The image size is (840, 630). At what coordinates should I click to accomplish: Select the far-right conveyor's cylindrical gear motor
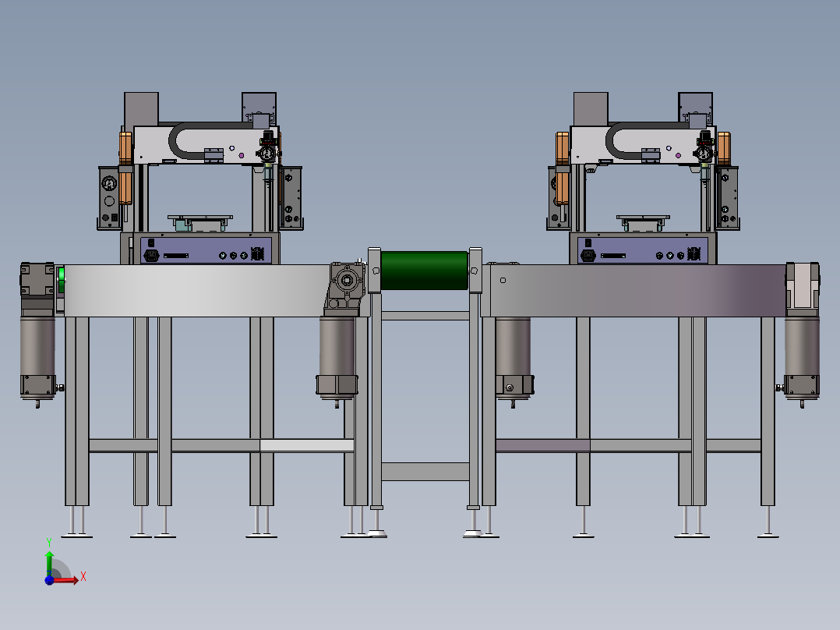click(802, 356)
